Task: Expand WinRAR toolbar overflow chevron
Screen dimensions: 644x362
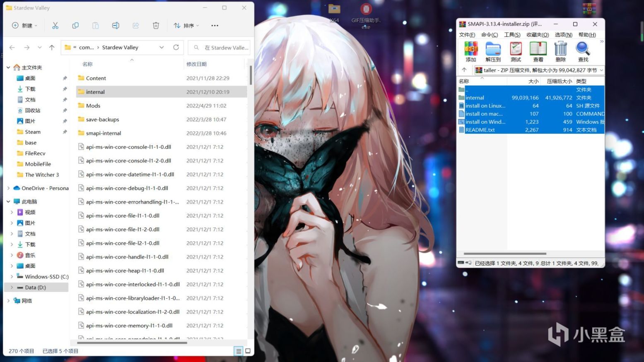Action: [x=602, y=41]
